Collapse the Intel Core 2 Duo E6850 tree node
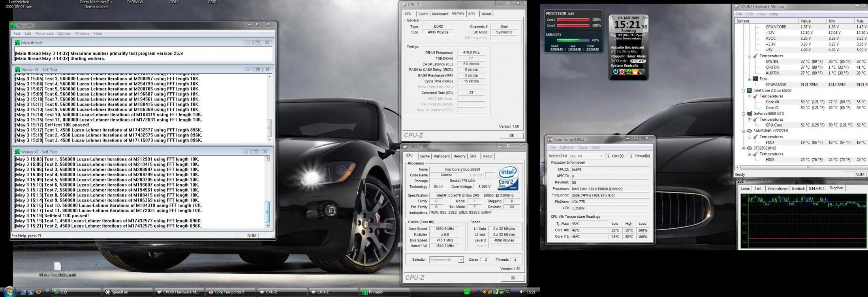Viewport: 868px width, 297px height. click(x=744, y=90)
